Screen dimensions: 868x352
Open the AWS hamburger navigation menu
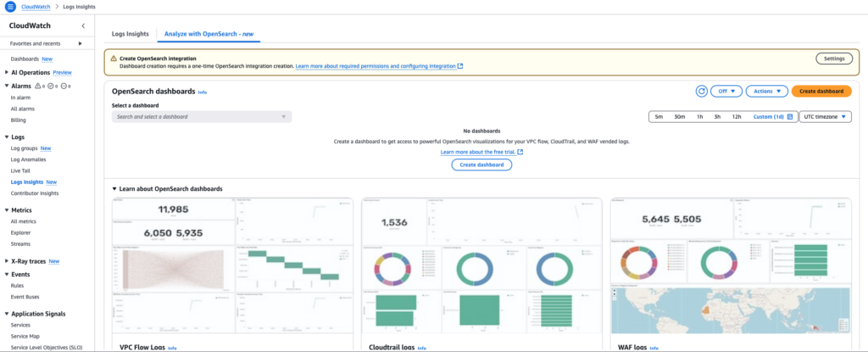click(x=10, y=7)
